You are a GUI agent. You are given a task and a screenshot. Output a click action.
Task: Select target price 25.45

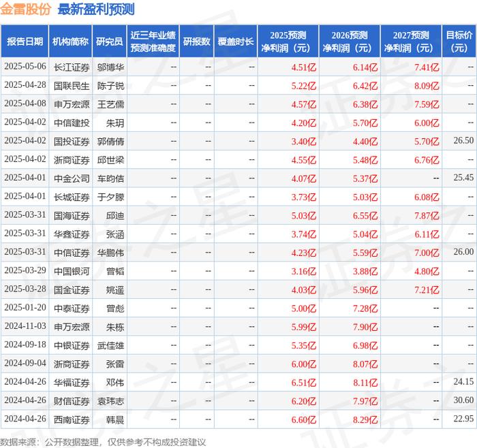(x=463, y=178)
